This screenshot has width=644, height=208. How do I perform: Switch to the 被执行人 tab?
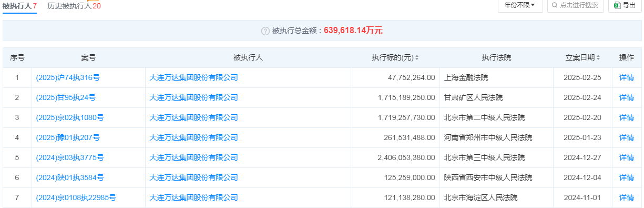(x=19, y=6)
